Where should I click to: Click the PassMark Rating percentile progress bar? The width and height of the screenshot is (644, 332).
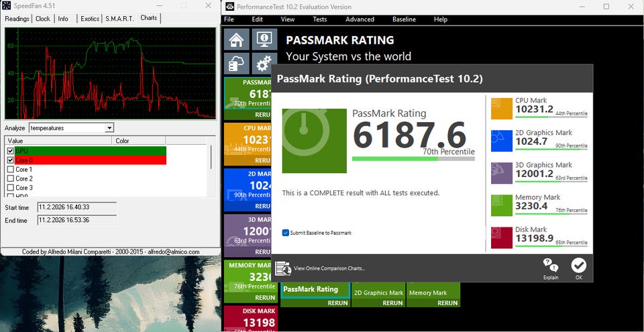tap(413, 158)
